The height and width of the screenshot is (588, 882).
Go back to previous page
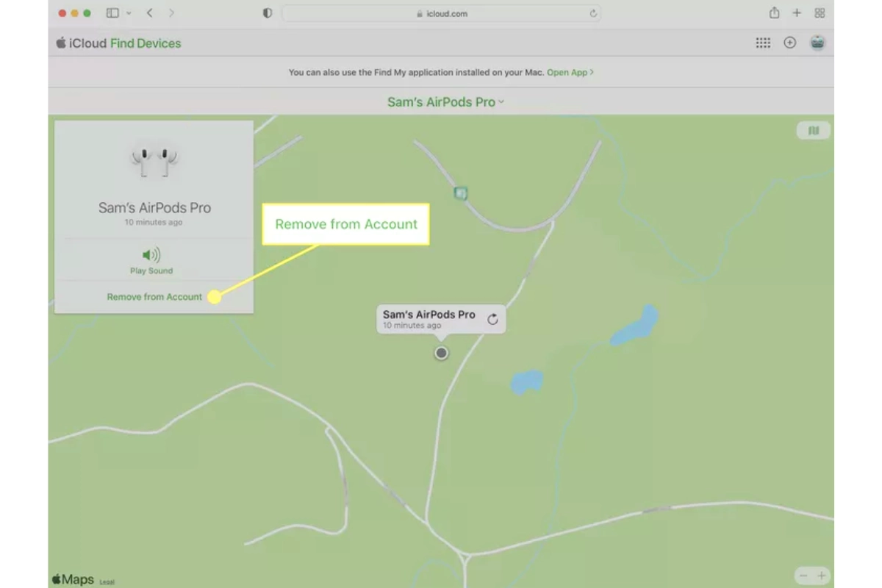150,13
